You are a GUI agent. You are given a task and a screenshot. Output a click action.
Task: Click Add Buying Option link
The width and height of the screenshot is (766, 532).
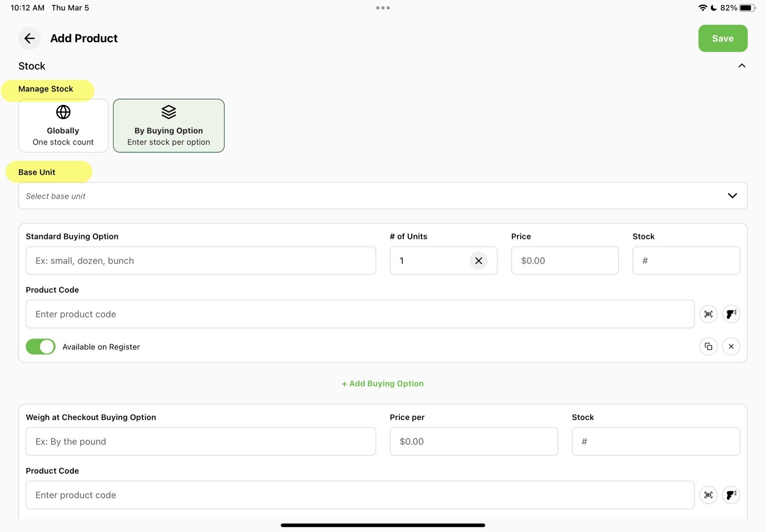click(x=383, y=384)
